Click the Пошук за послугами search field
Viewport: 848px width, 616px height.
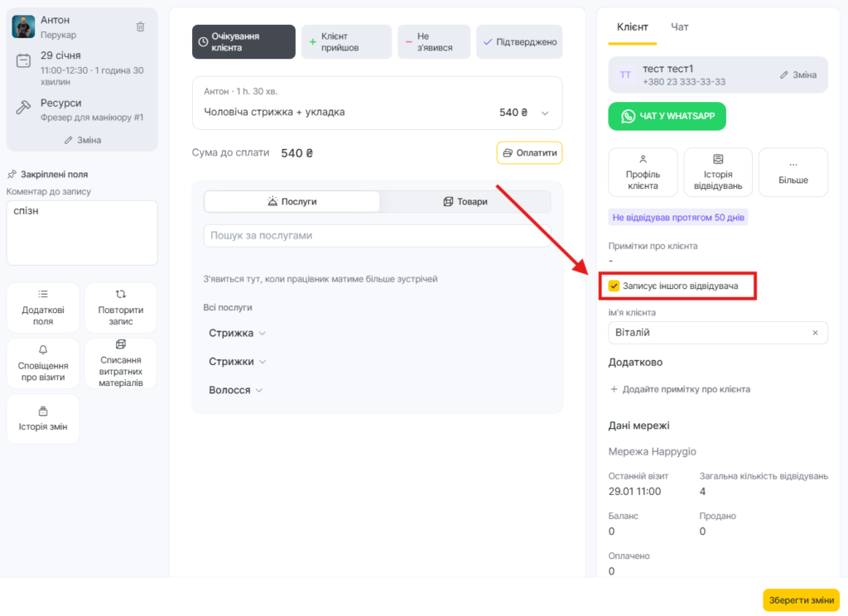click(x=377, y=235)
